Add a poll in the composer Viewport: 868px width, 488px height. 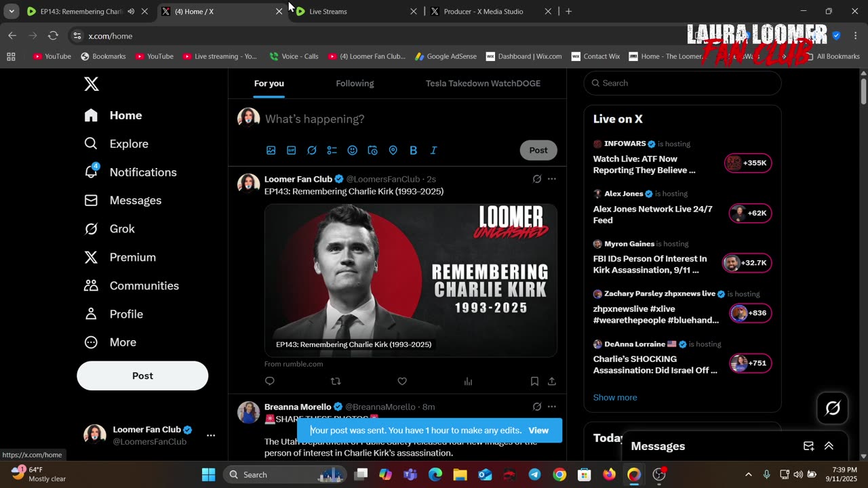[332, 150]
